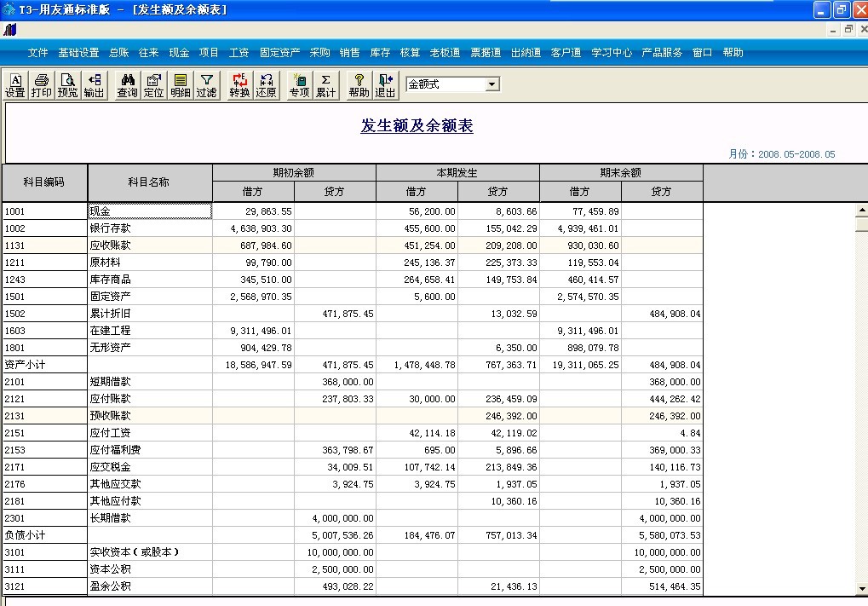Open the 现金 menu
This screenshot has width=868, height=606.
pyautogui.click(x=179, y=53)
